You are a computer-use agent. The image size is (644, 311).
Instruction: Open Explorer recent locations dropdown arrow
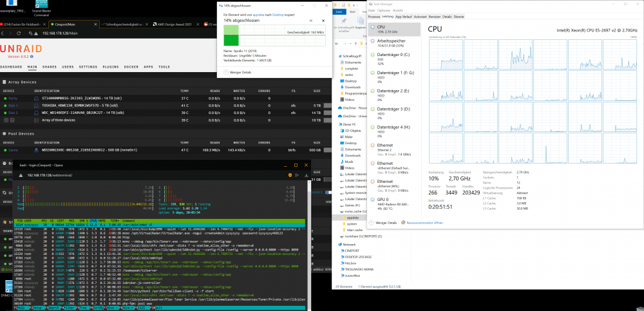[x=350, y=42]
